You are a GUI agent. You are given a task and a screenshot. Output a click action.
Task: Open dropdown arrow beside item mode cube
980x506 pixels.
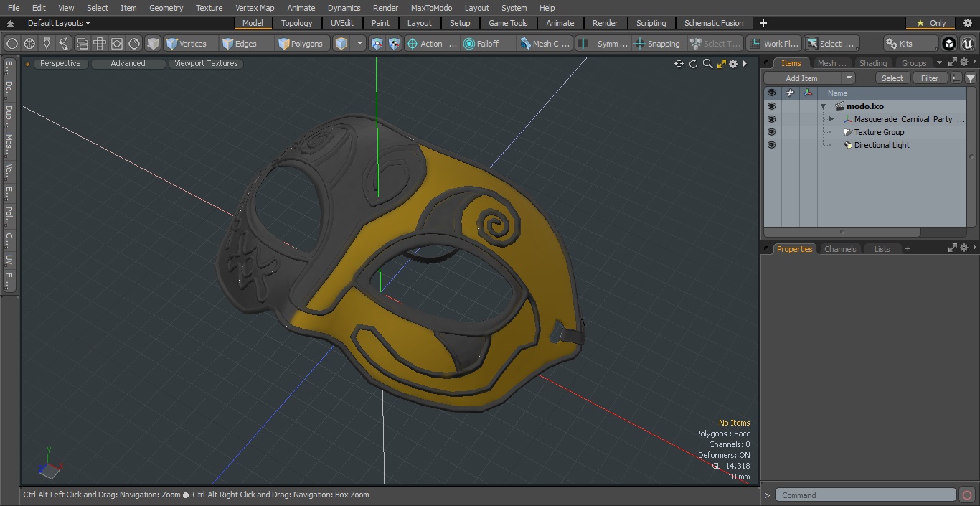coord(359,44)
